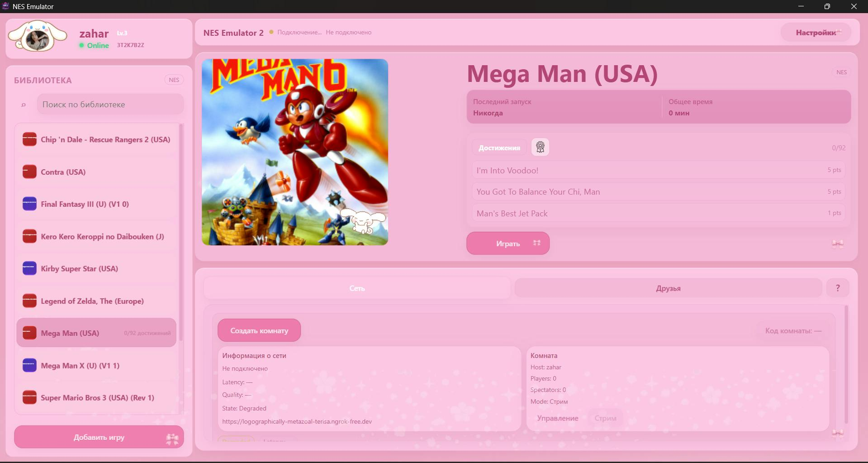Click the 0/92 achievements counter
This screenshot has height=463, width=868.
pyautogui.click(x=839, y=148)
